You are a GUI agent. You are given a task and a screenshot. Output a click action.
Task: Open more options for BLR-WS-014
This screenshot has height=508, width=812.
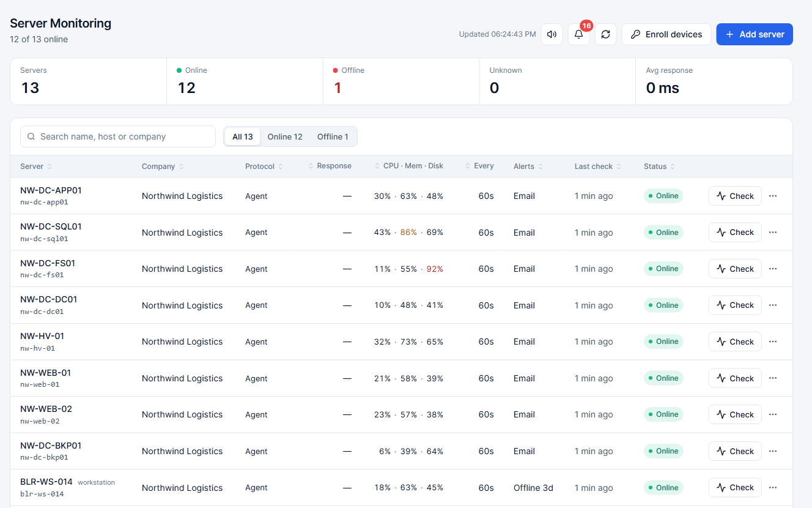(x=773, y=488)
